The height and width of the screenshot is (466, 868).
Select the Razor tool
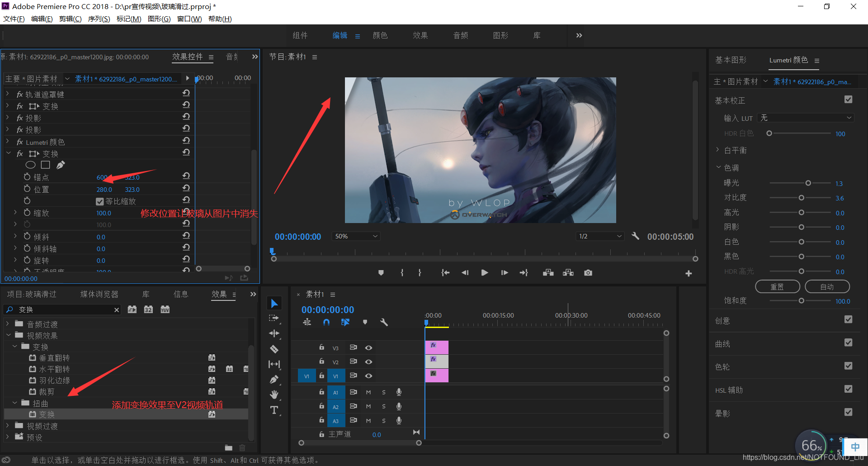[274, 349]
